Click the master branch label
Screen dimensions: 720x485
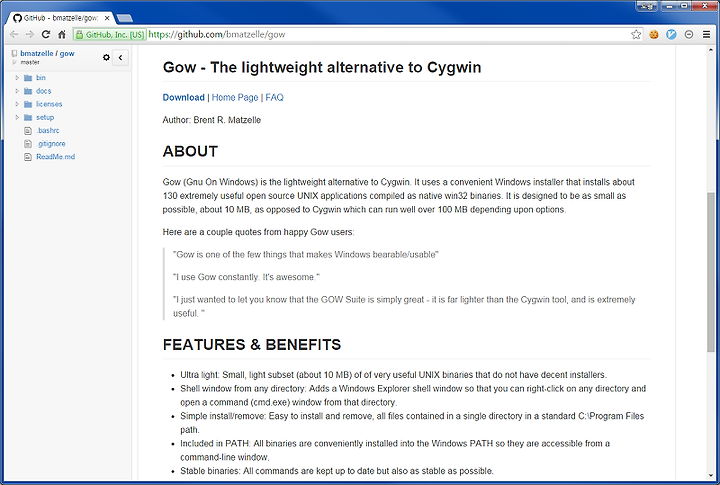click(x=30, y=62)
